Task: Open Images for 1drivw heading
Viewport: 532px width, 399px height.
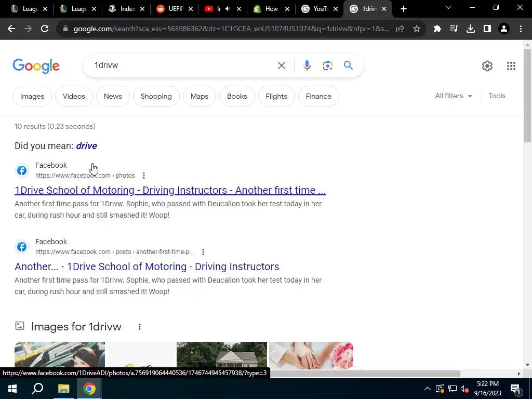Action: [76, 327]
